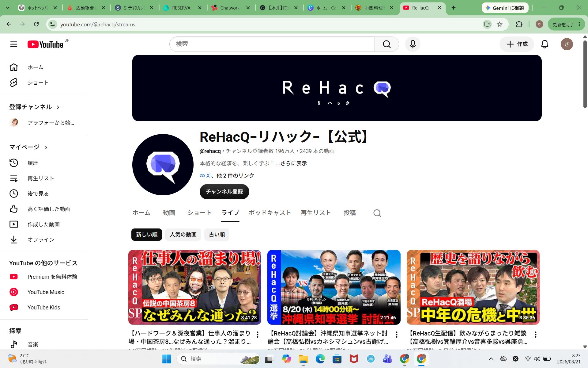Expand My Page (マイページ) section

point(28,147)
